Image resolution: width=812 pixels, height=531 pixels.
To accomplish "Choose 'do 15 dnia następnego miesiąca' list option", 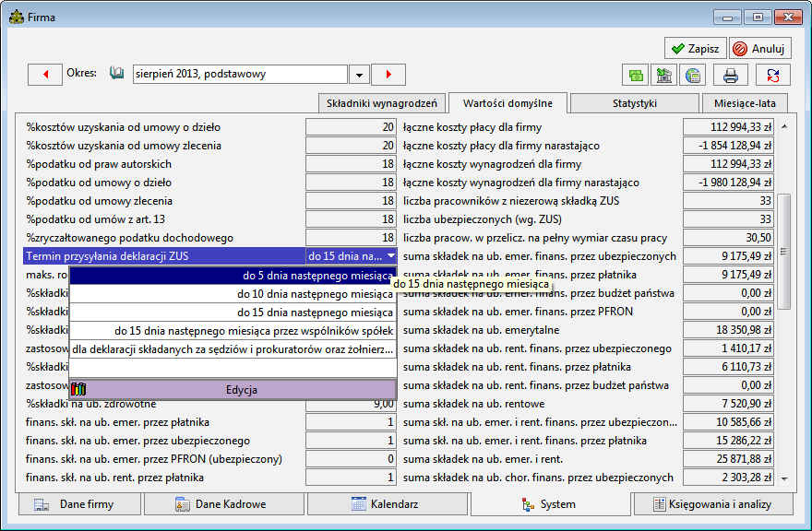I will (x=233, y=313).
